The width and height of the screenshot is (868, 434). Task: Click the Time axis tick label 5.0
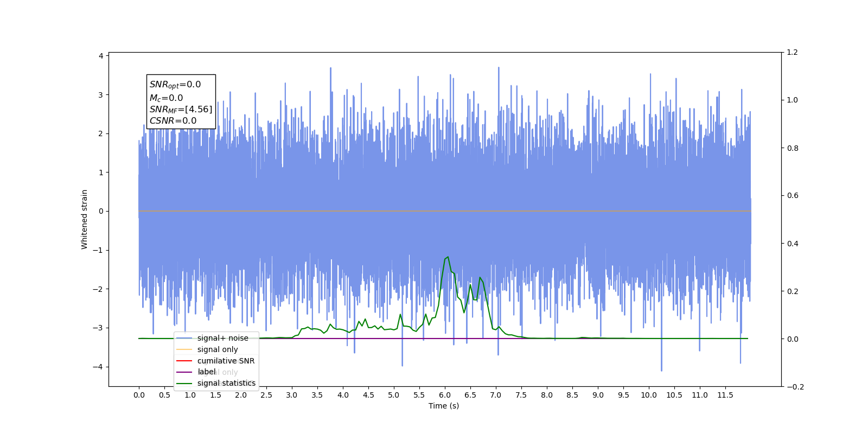394,395
